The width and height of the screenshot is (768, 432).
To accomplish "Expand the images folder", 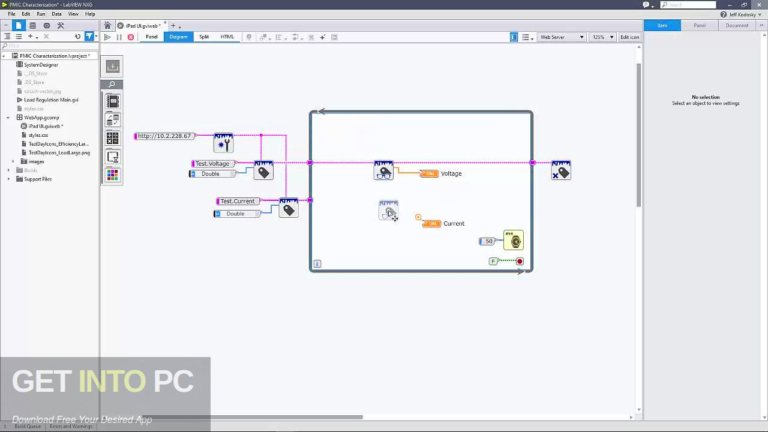I will [13, 162].
